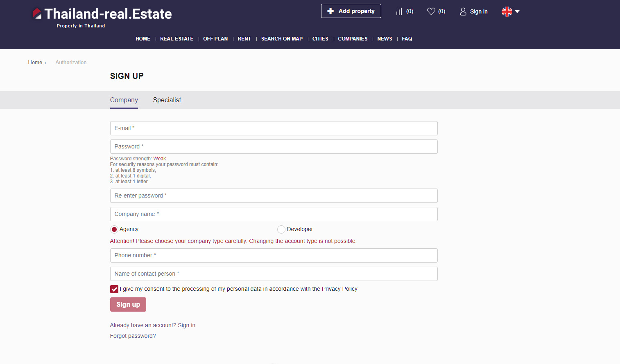Click the Phone number input field
This screenshot has width=620, height=364.
point(274,255)
